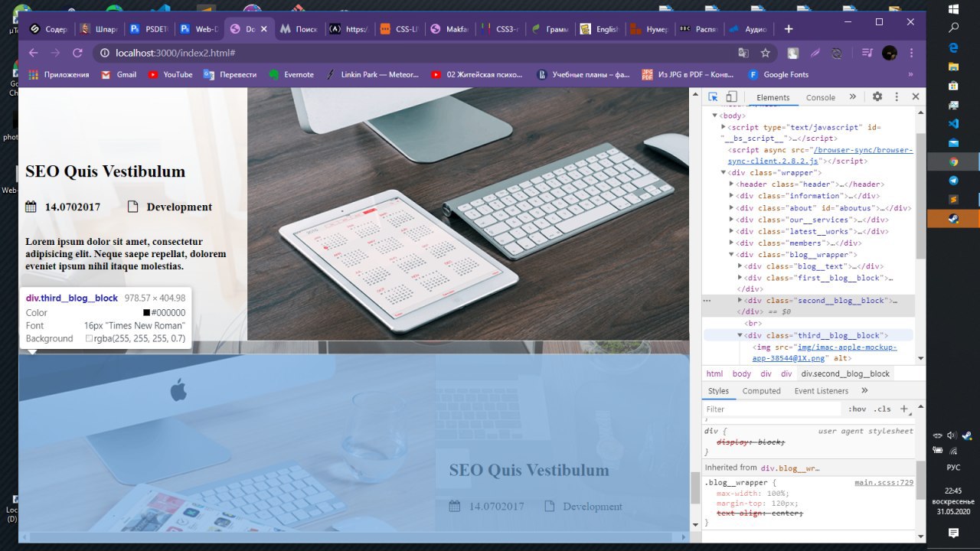Image resolution: width=980 pixels, height=551 pixels.
Task: Reload the localhost page
Action: 77,53
